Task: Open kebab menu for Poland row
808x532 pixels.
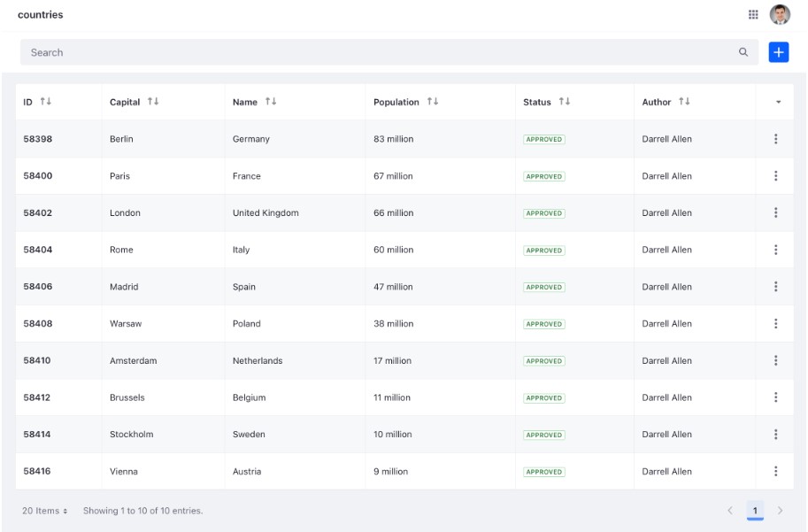Action: coord(775,324)
